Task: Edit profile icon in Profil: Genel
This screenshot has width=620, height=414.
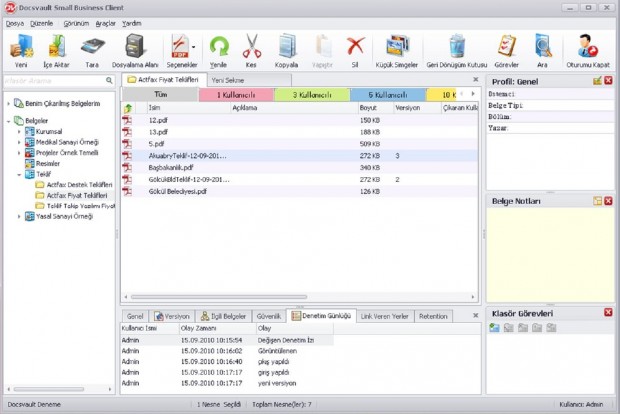Action: (597, 81)
